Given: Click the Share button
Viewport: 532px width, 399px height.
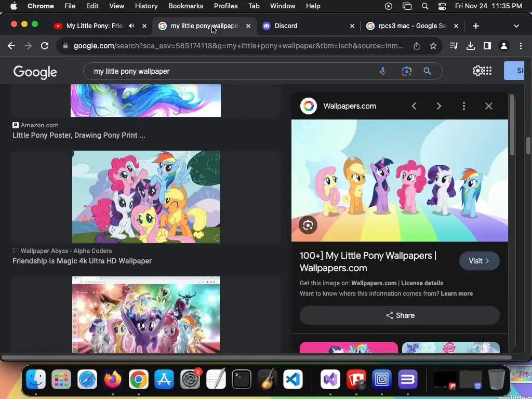Looking at the screenshot, I should [400, 315].
